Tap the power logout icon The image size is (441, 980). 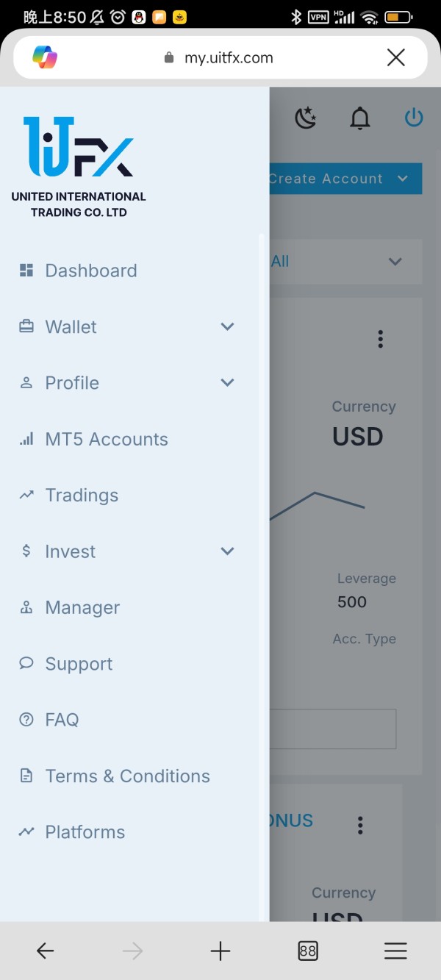click(414, 118)
